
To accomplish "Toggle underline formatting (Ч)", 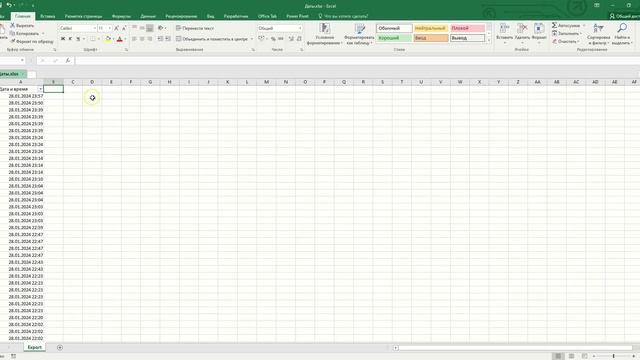I will (x=78, y=39).
